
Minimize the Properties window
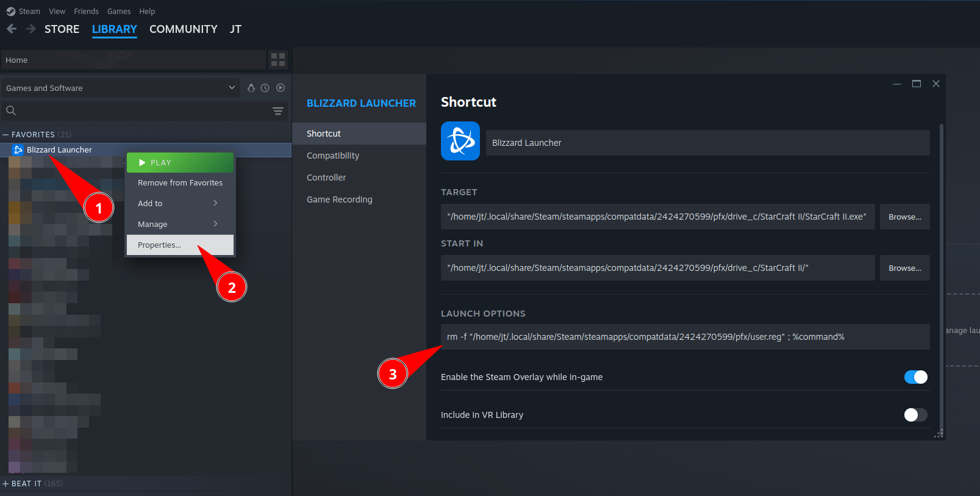pos(897,84)
